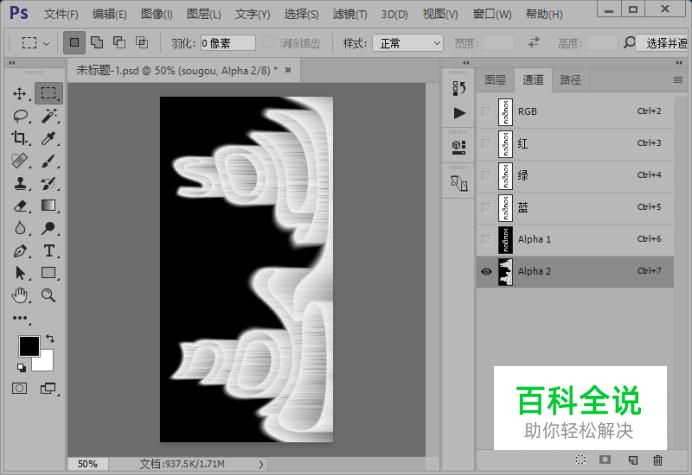Image resolution: width=692 pixels, height=475 pixels.
Task: Create a new channel
Action: click(633, 460)
